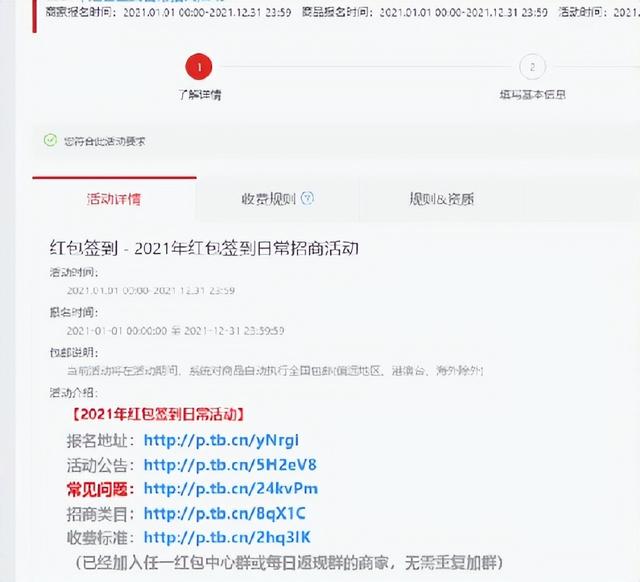Click the 包邮说明 description text

[276, 371]
